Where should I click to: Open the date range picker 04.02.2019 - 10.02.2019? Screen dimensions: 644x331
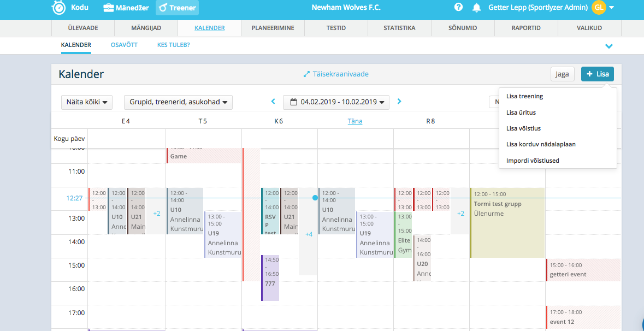tap(336, 102)
